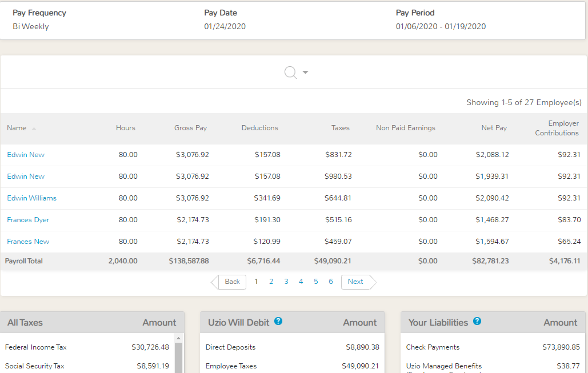Go to page 6 of the list

pyautogui.click(x=331, y=282)
